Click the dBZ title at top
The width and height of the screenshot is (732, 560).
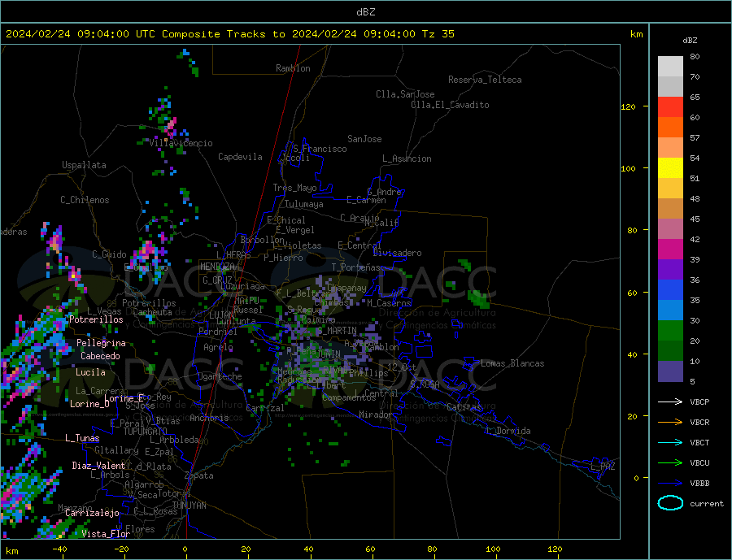365,12
